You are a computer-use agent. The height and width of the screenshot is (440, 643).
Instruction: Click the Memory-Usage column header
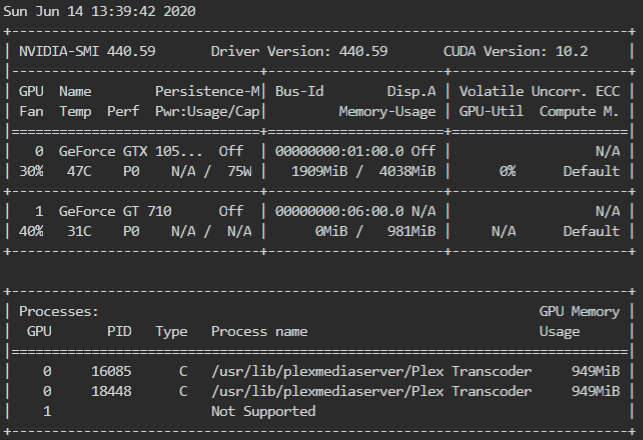pyautogui.click(x=388, y=112)
